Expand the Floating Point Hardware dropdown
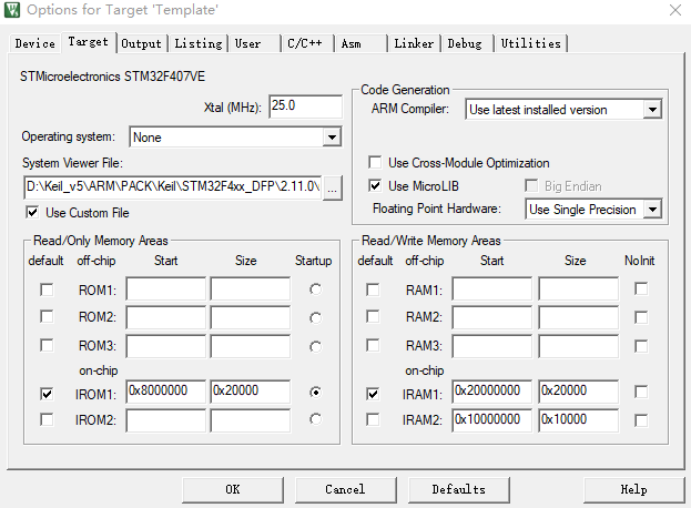 pyautogui.click(x=652, y=209)
